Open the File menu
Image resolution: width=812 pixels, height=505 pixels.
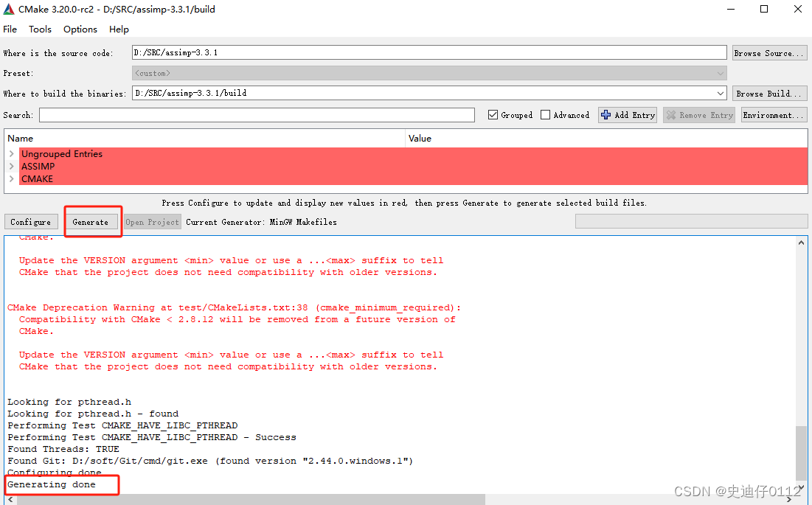pyautogui.click(x=10, y=29)
